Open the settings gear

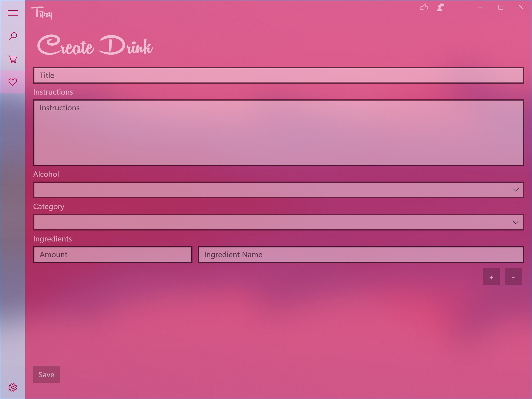[x=13, y=387]
